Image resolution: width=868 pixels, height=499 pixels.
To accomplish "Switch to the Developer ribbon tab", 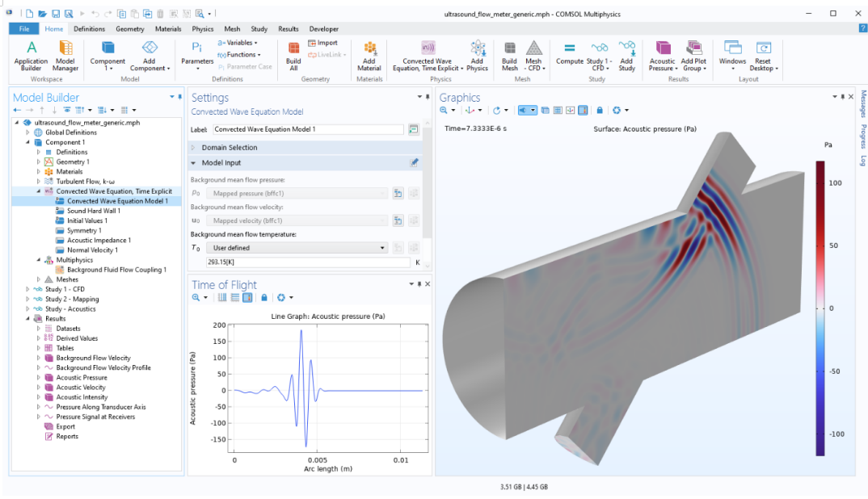I will 324,29.
